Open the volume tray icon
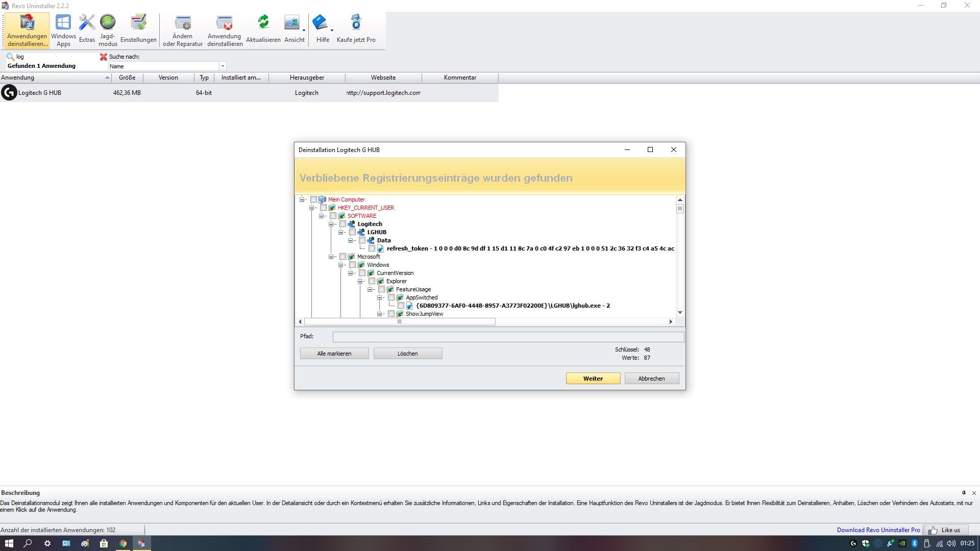This screenshot has height=551, width=980. tap(951, 543)
